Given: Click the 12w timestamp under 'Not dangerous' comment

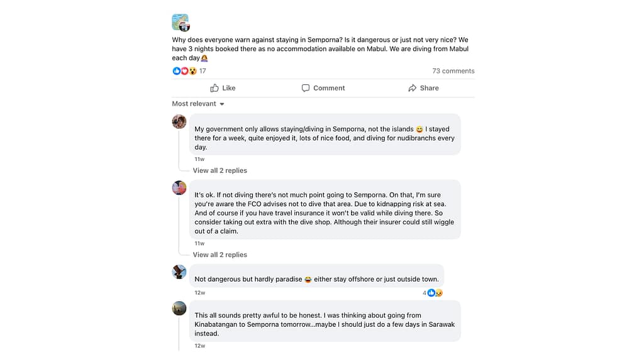Looking at the screenshot, I should (x=199, y=293).
